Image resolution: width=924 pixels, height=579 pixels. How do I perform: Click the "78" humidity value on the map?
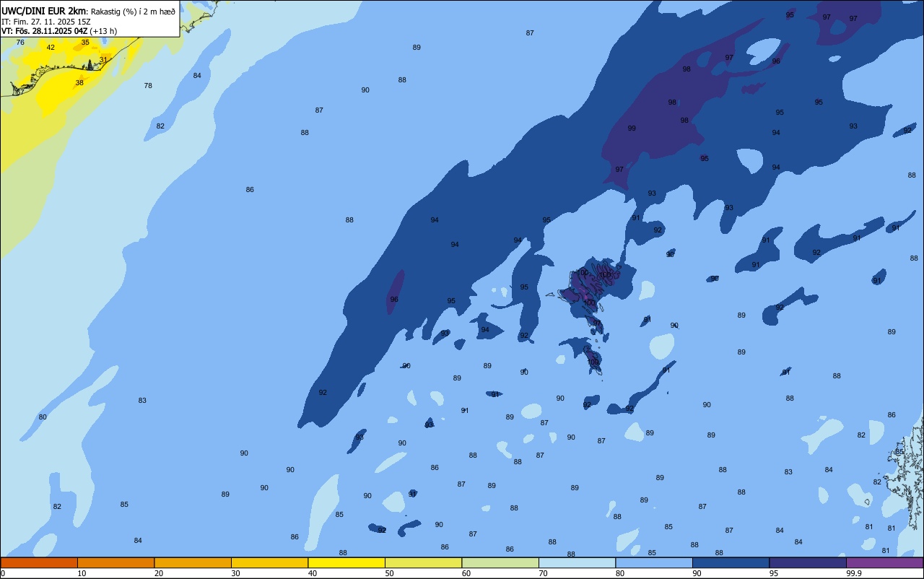(x=148, y=86)
